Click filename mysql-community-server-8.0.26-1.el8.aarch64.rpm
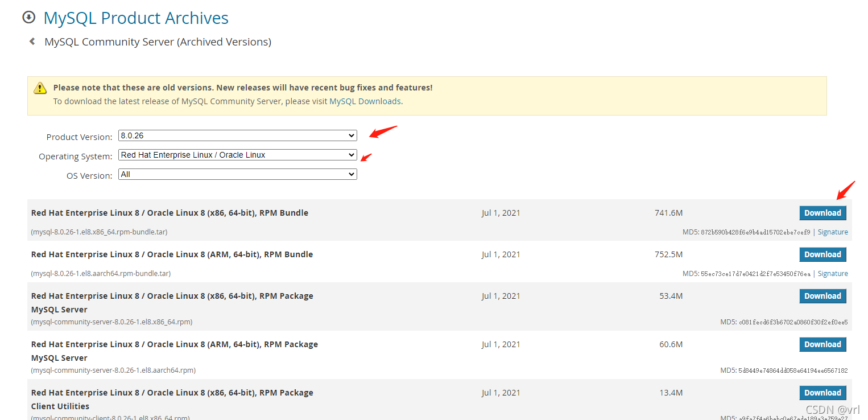Image resolution: width=868 pixels, height=420 pixels. tap(113, 370)
